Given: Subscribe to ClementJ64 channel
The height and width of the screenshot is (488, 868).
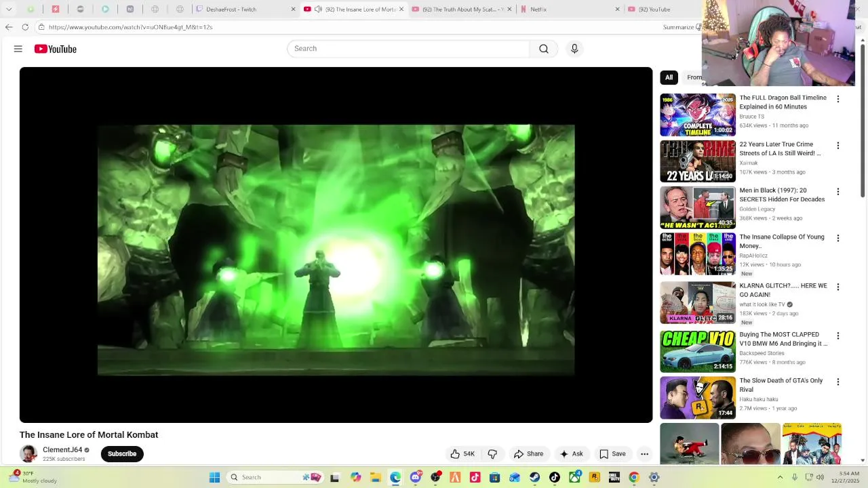Looking at the screenshot, I should tap(122, 454).
